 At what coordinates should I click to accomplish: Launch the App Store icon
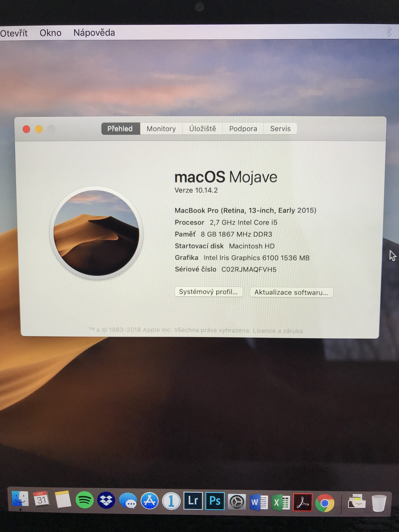pos(150,501)
